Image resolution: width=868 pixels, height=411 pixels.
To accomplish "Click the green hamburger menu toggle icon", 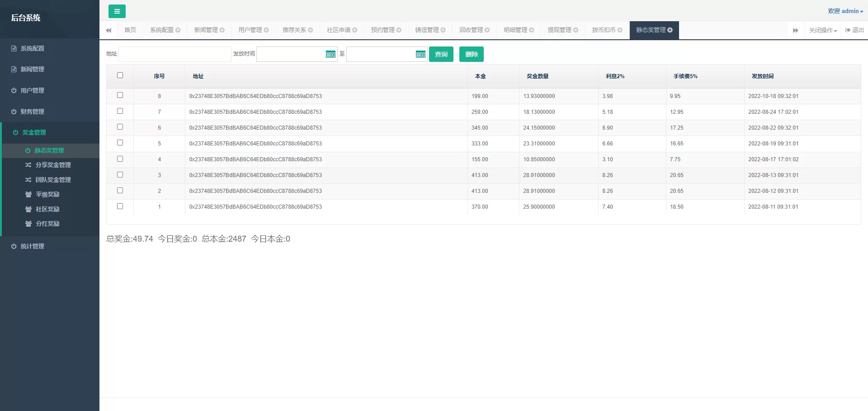I will [x=117, y=11].
